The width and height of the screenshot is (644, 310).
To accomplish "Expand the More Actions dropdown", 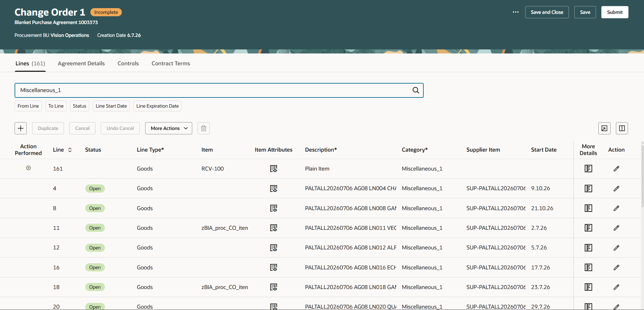I will pos(169,128).
